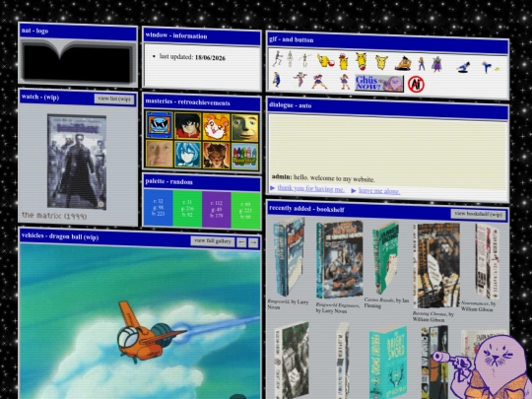The image size is (532, 399).
Task: Click the Piccolo gif in purple cape
Action: [436, 64]
